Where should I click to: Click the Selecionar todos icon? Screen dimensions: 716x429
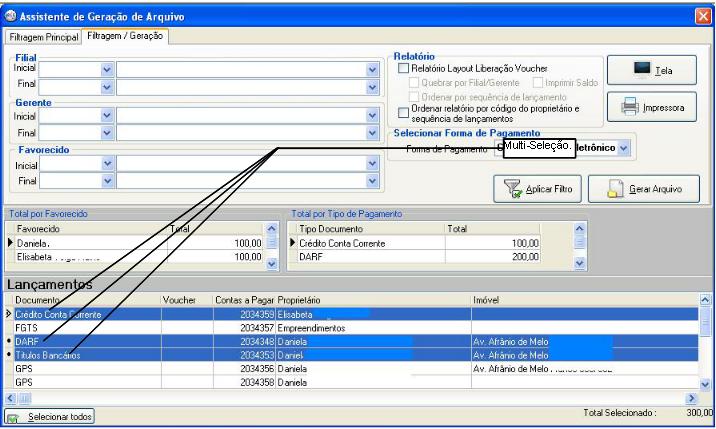click(14, 415)
